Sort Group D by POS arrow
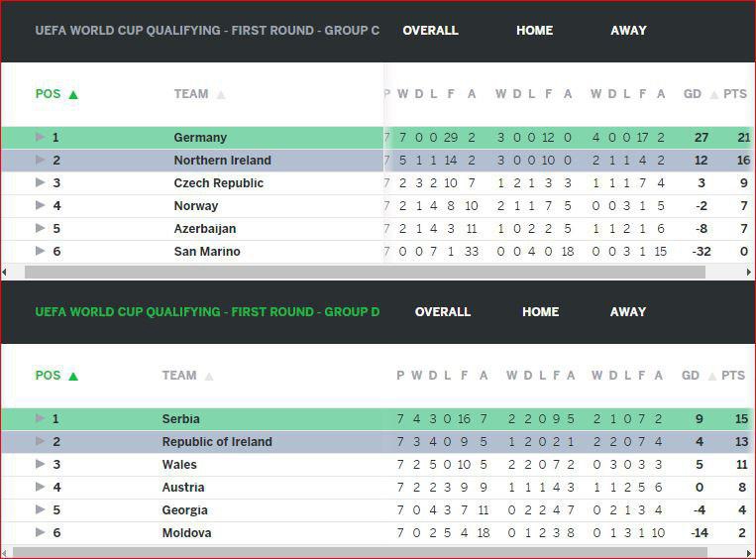The image size is (756, 559). point(73,377)
